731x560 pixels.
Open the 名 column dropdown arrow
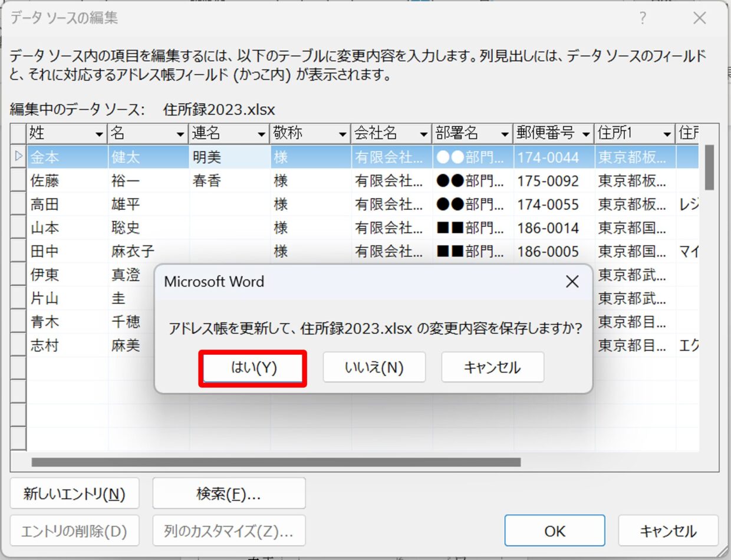180,134
